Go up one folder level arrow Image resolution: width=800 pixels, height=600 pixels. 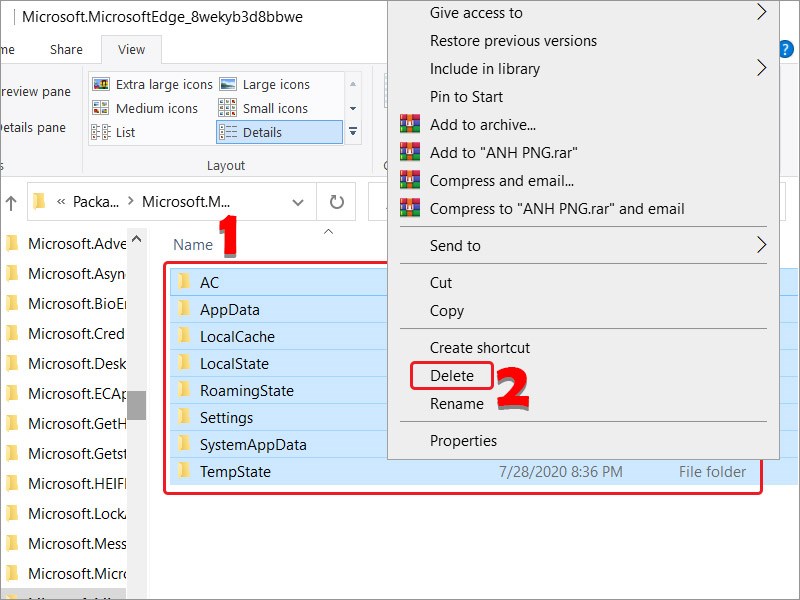11,203
